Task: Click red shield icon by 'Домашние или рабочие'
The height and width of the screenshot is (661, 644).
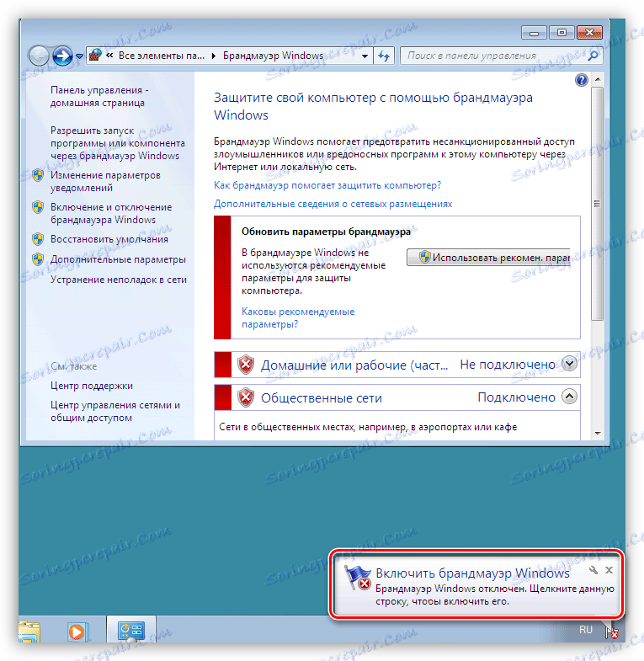Action: pyautogui.click(x=246, y=365)
